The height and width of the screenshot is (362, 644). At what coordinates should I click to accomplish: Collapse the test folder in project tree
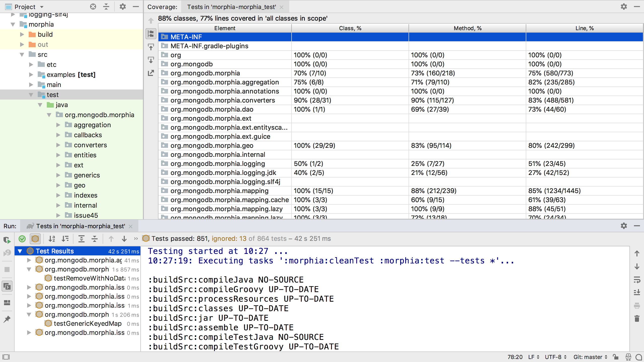(31, 95)
